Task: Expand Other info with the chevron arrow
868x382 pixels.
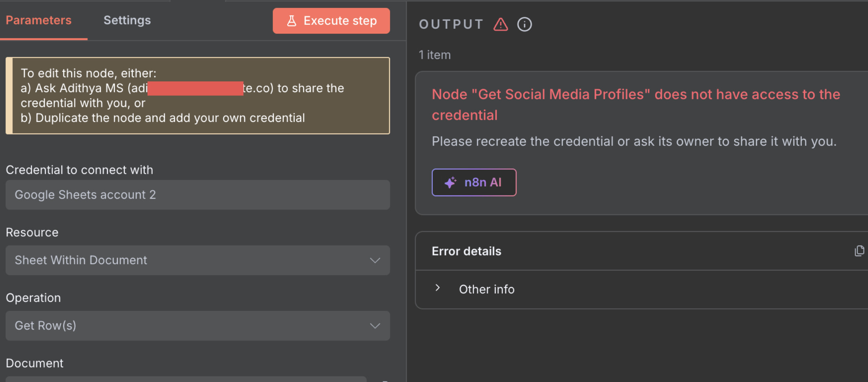Action: coord(438,288)
